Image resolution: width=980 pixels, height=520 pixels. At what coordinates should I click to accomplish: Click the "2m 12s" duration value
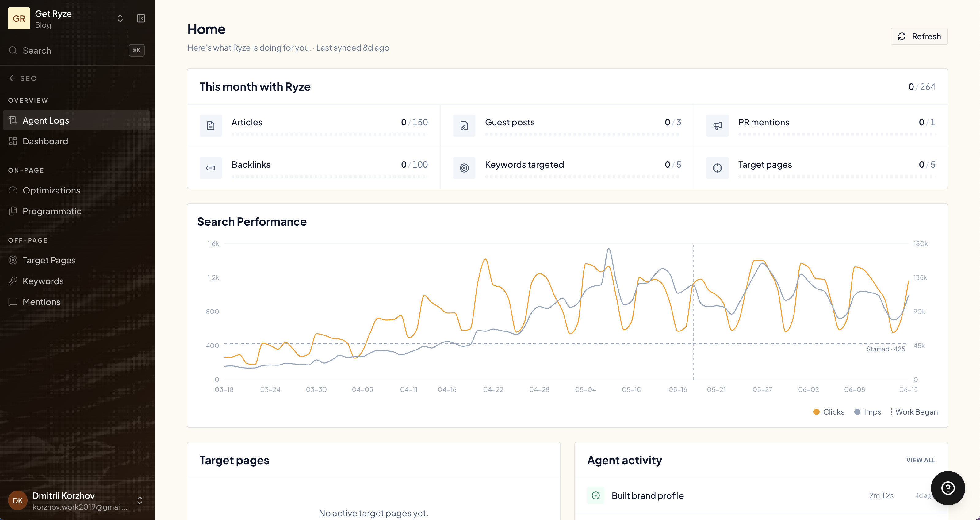coord(881,495)
